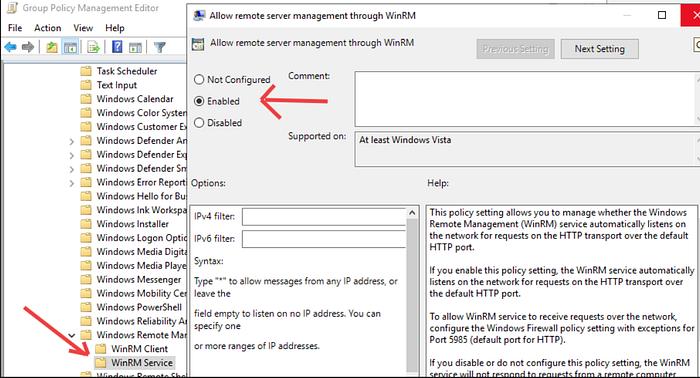Click inside the IPv6 filter field
The width and height of the screenshot is (700, 378).
pyautogui.click(x=324, y=239)
